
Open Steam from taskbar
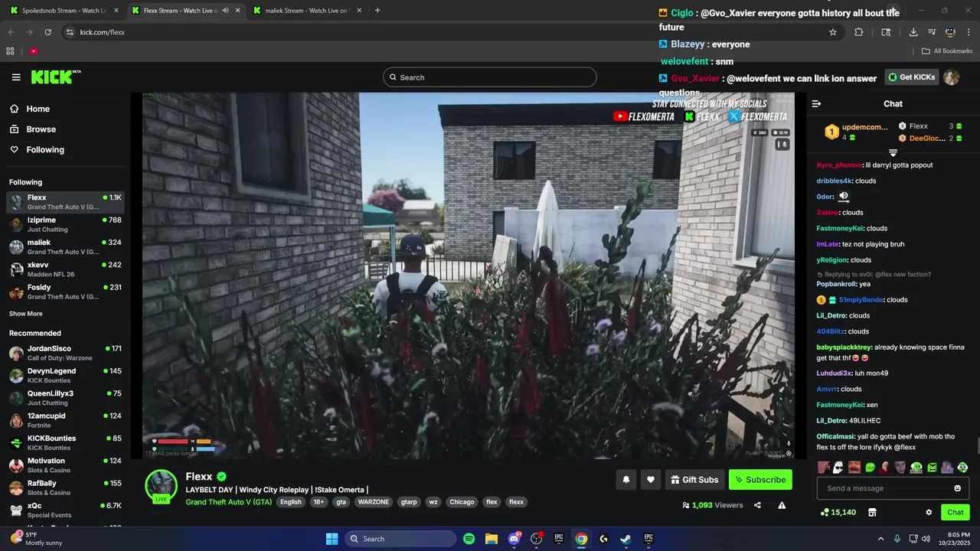point(626,539)
